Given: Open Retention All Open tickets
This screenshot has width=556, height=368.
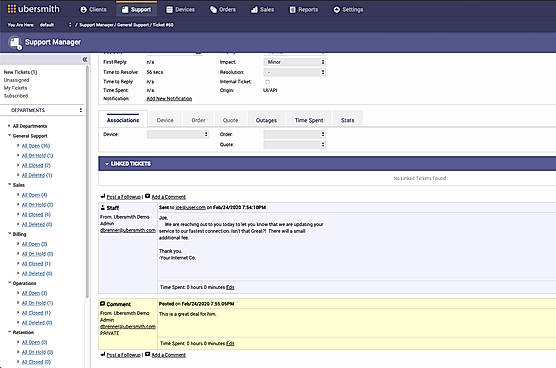Looking at the screenshot, I should [x=34, y=342].
